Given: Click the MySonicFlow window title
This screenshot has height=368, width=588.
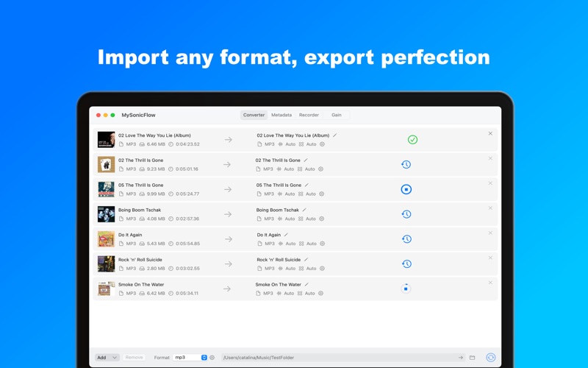Looking at the screenshot, I should [x=138, y=115].
